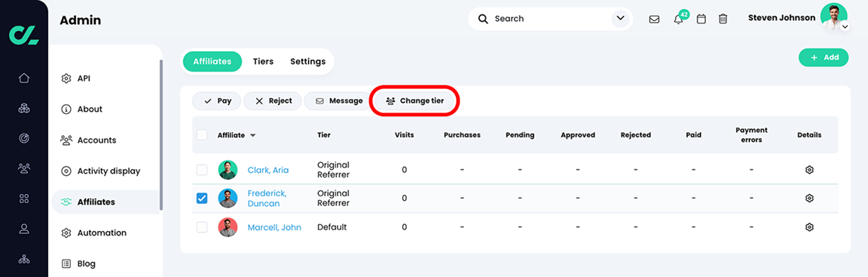Open the hierarchy tree icon in the dark sidebar
This screenshot has width=868, height=277.
coord(24,259)
